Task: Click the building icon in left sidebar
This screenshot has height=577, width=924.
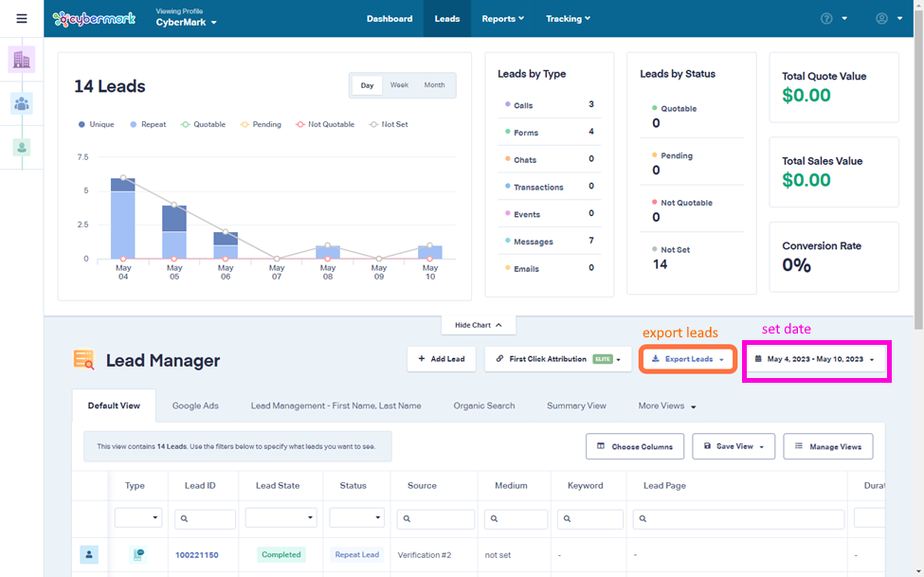Action: tap(22, 60)
